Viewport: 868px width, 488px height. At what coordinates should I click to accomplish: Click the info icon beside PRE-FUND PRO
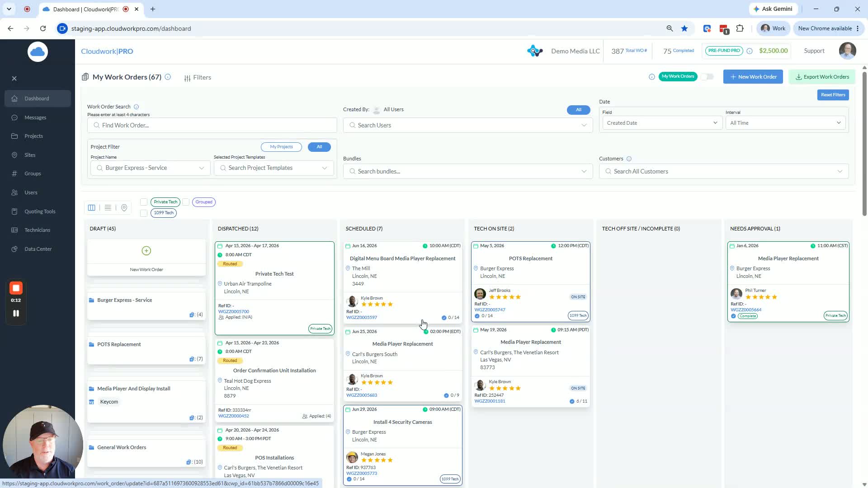(x=750, y=51)
